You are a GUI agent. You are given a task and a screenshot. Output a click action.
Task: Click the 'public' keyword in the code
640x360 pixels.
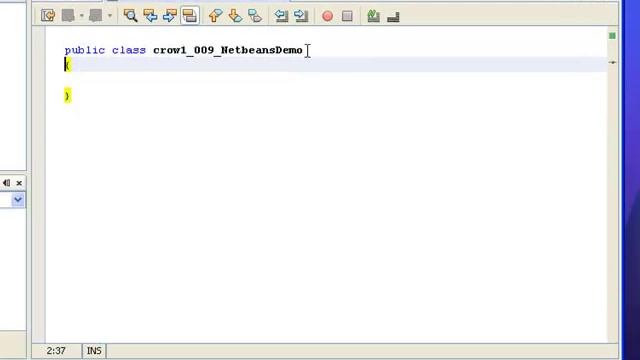pos(84,50)
